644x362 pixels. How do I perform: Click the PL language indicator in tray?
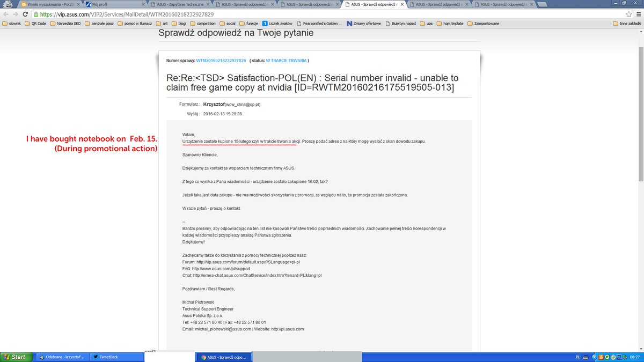pos(577,357)
